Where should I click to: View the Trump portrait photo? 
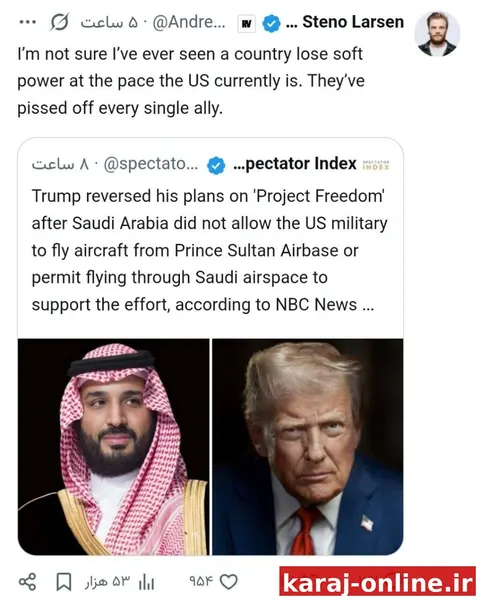[x=308, y=447]
